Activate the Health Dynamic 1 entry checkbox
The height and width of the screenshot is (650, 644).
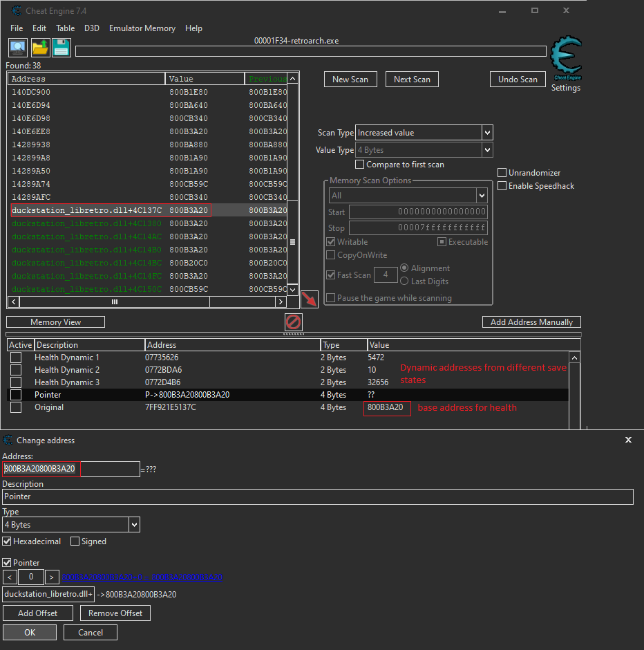[x=16, y=357]
